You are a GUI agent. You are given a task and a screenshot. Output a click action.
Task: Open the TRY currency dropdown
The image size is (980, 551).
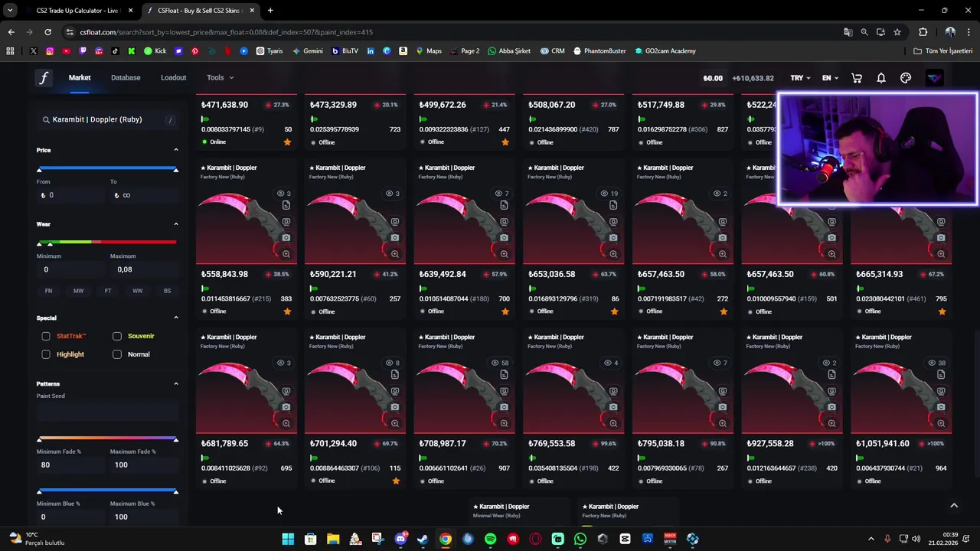(800, 78)
